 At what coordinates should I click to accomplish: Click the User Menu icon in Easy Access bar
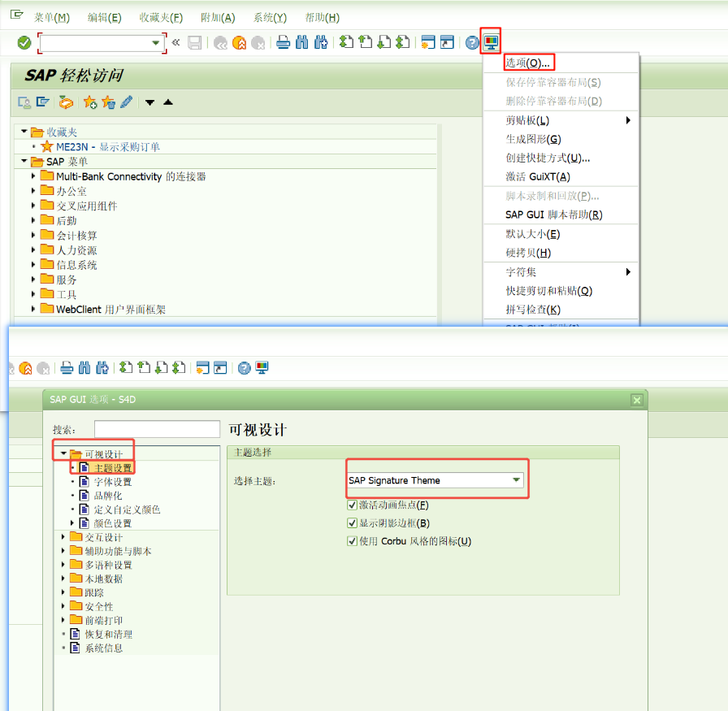coord(24,102)
